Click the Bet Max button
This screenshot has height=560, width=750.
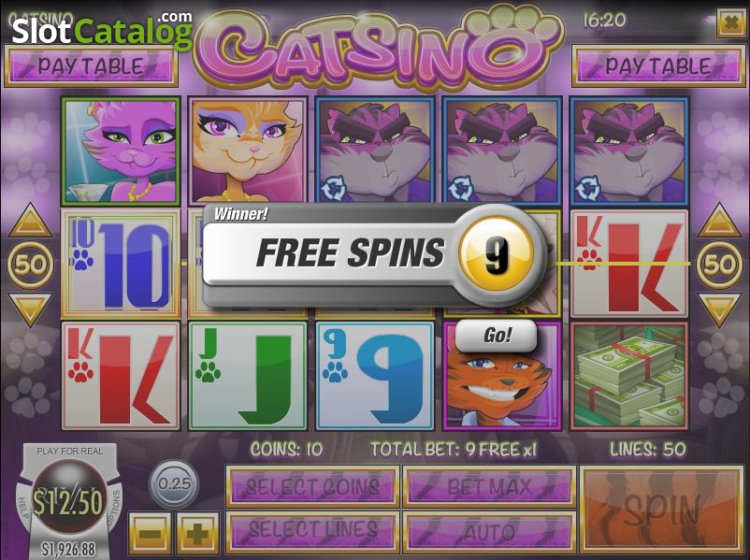489,487
